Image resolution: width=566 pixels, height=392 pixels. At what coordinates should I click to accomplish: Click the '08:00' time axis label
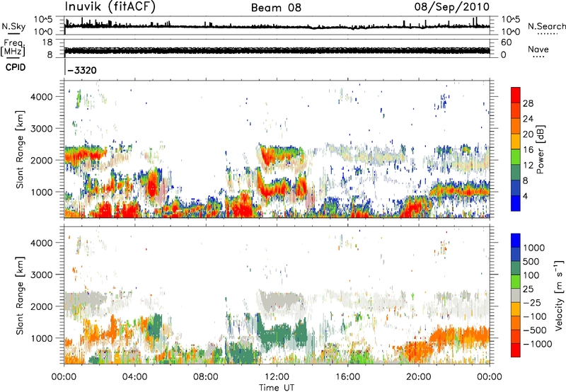click(x=206, y=377)
